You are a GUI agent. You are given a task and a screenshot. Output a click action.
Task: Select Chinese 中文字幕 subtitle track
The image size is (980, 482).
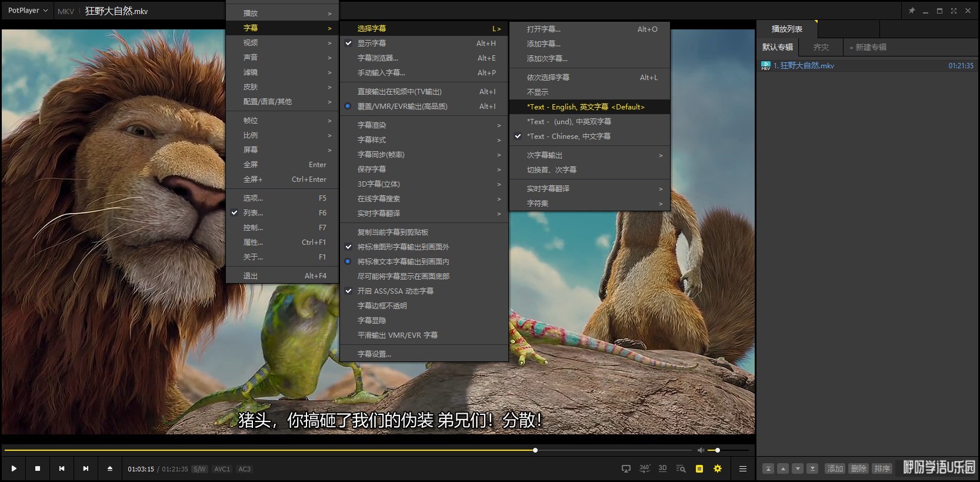click(589, 136)
